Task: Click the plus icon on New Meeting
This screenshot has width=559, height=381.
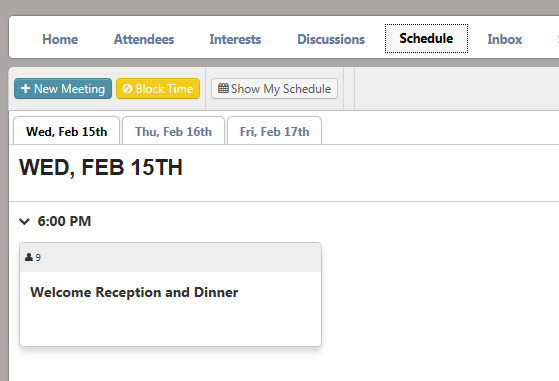Action: click(25, 88)
